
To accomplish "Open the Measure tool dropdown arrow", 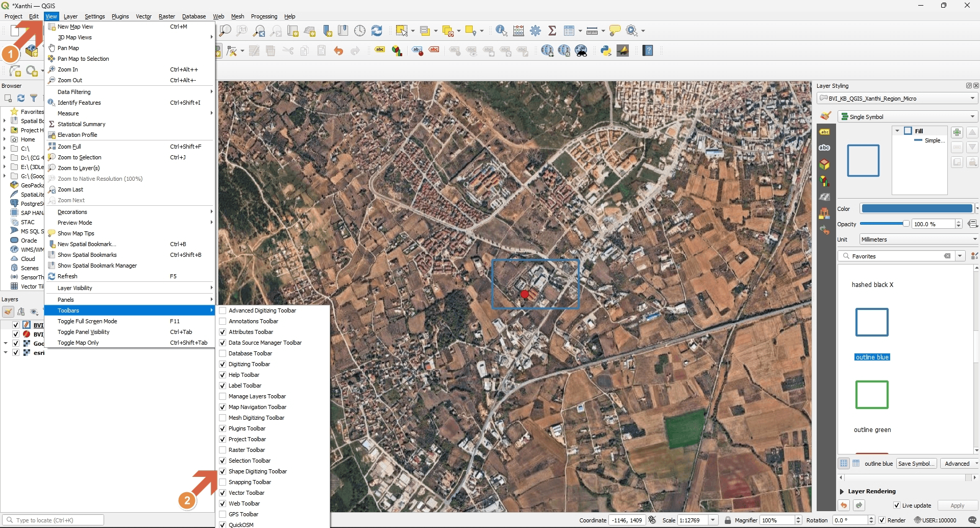I will point(603,31).
